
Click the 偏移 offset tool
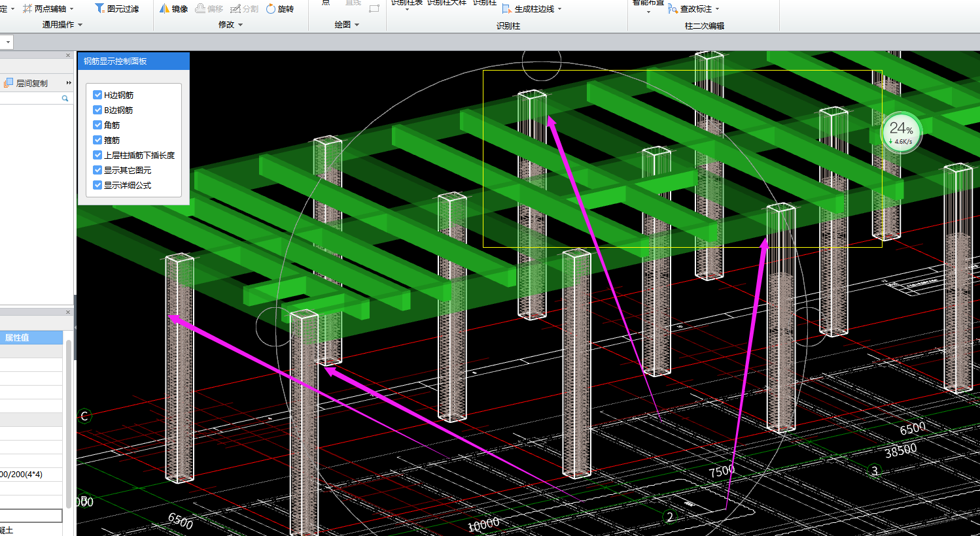[x=209, y=8]
